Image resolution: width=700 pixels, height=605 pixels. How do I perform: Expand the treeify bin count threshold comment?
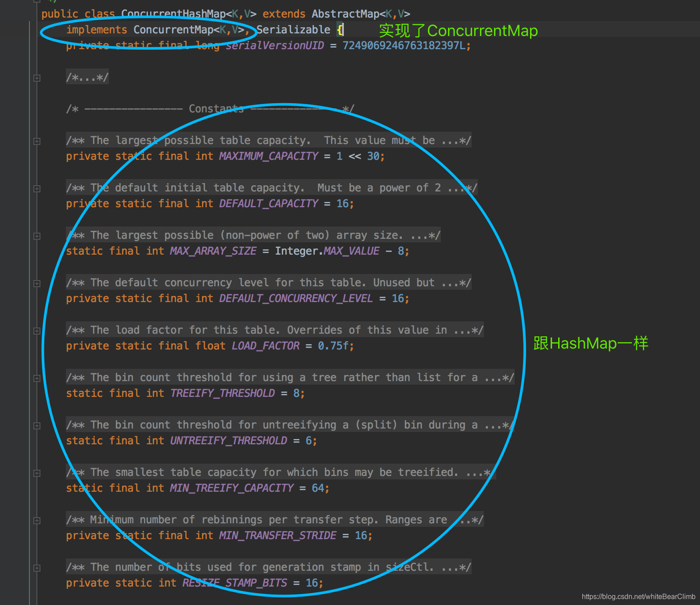pyautogui.click(x=37, y=378)
